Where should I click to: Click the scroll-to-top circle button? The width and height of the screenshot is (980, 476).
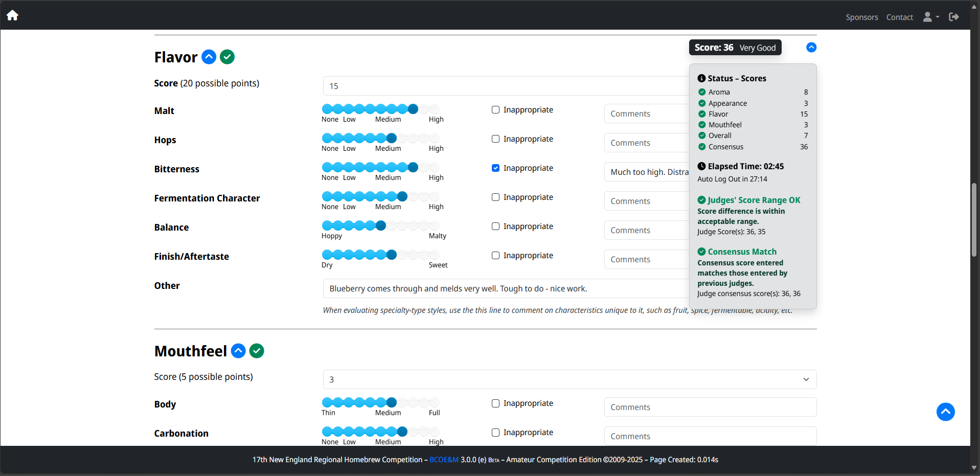[x=945, y=412]
